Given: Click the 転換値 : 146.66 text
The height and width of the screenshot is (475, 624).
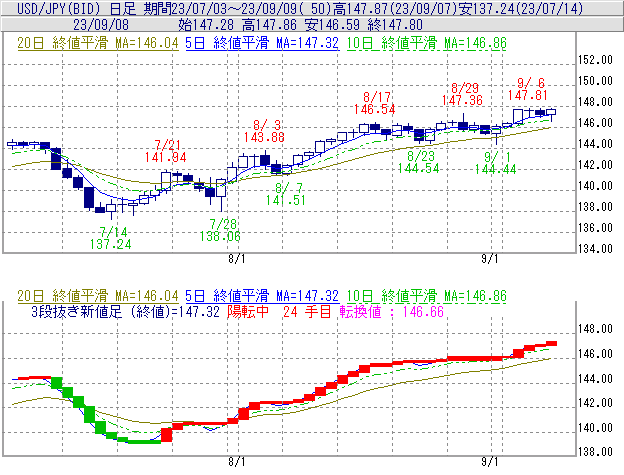Looking at the screenshot, I should pos(392,311).
